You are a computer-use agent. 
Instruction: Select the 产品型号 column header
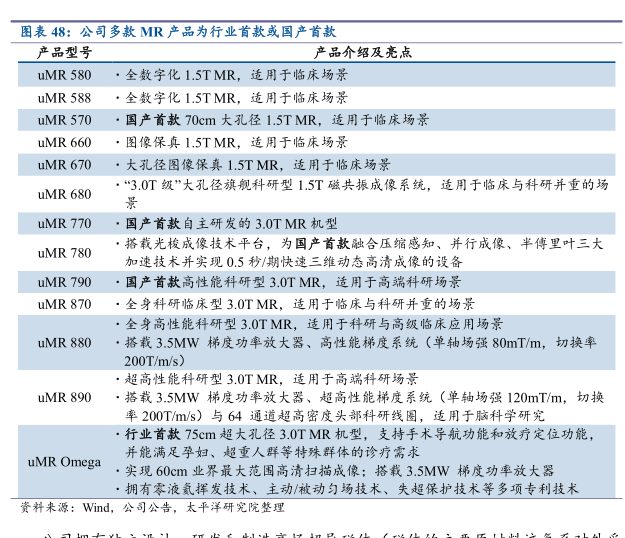coord(64,53)
